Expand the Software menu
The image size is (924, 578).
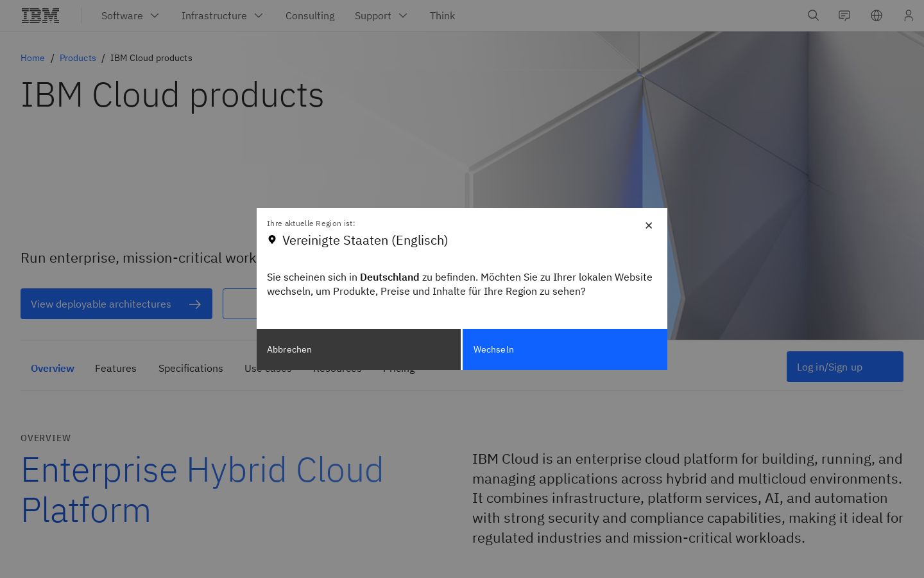(x=130, y=15)
